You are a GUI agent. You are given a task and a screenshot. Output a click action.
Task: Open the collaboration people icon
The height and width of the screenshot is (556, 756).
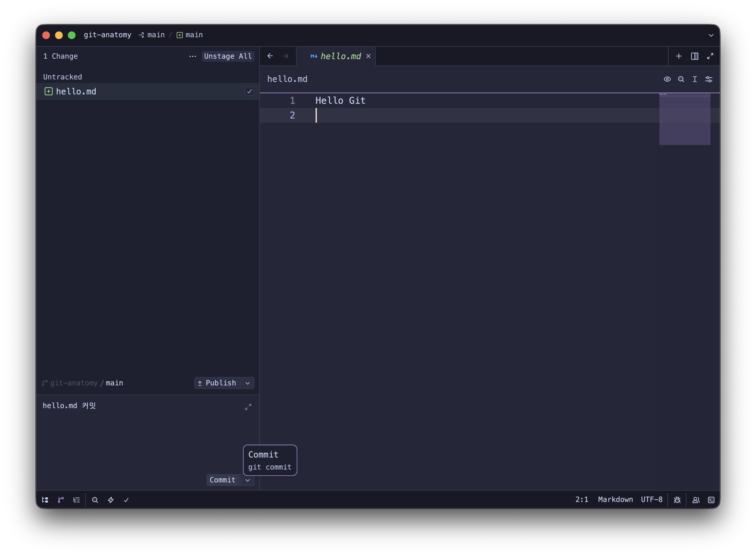tap(696, 500)
